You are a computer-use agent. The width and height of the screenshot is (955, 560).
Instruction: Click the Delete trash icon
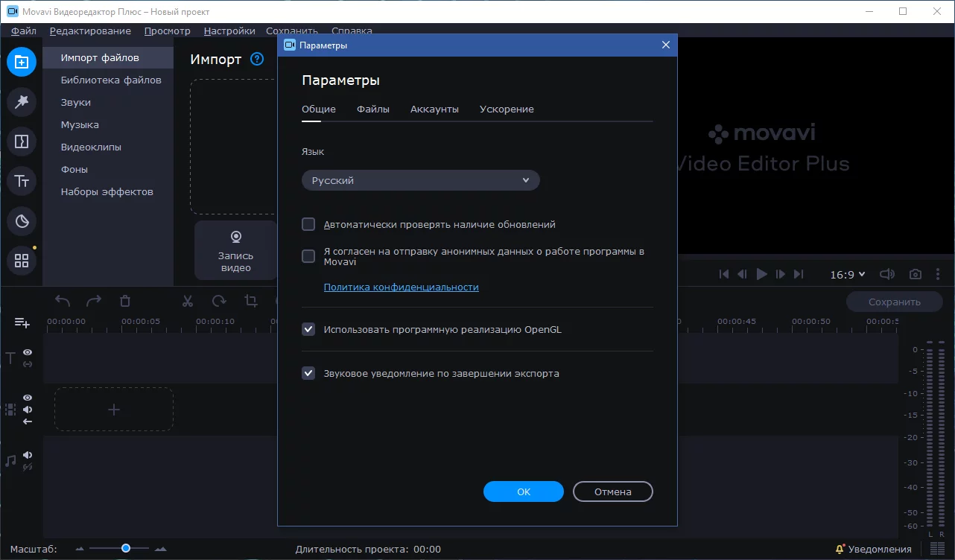(125, 301)
